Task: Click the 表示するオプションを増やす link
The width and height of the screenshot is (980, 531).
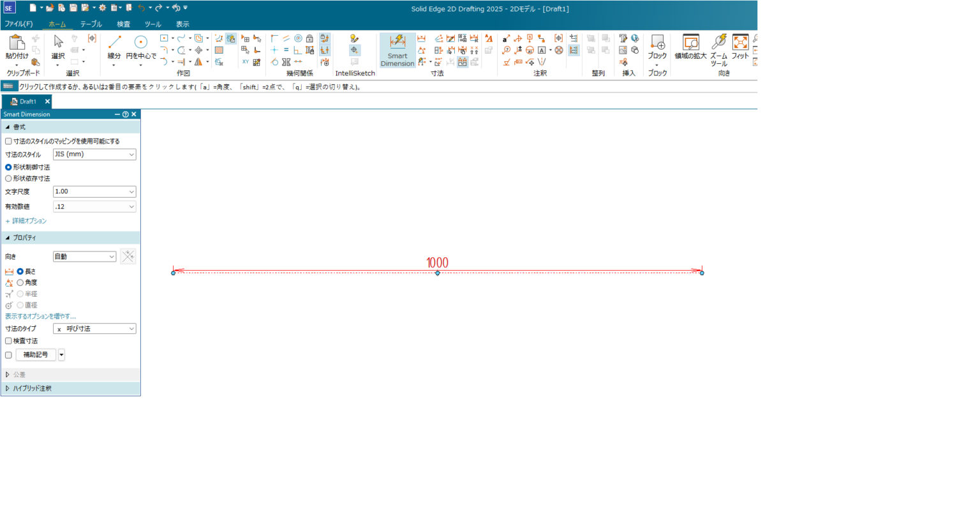Action: click(x=38, y=316)
